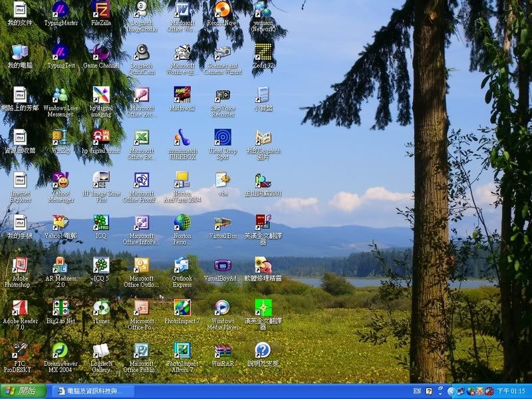Select the TypingMaster desktop shortcut
This screenshot has height=399, width=532.
point(61,9)
